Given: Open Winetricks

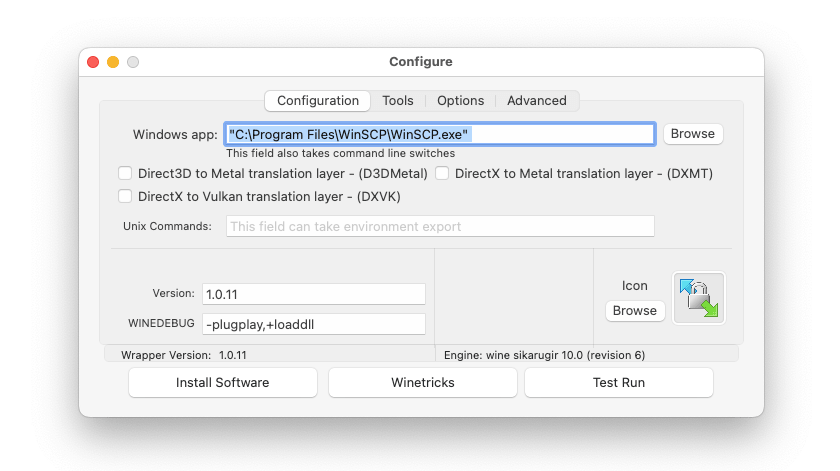Looking at the screenshot, I should coord(422,382).
